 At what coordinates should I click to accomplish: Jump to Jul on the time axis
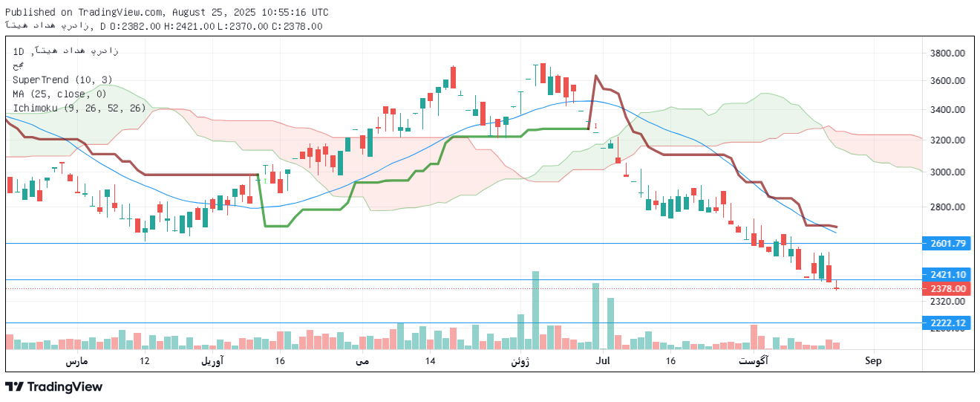click(603, 361)
